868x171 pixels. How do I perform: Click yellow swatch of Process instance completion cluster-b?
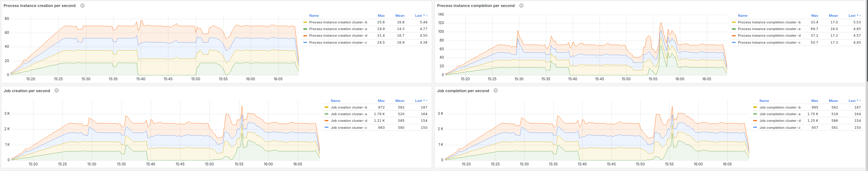click(734, 22)
